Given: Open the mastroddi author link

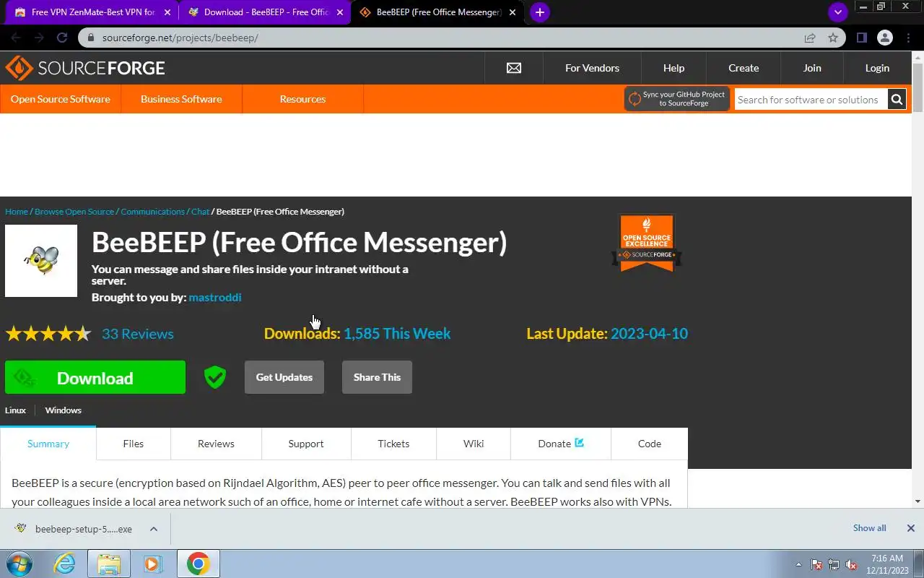Looking at the screenshot, I should point(215,297).
